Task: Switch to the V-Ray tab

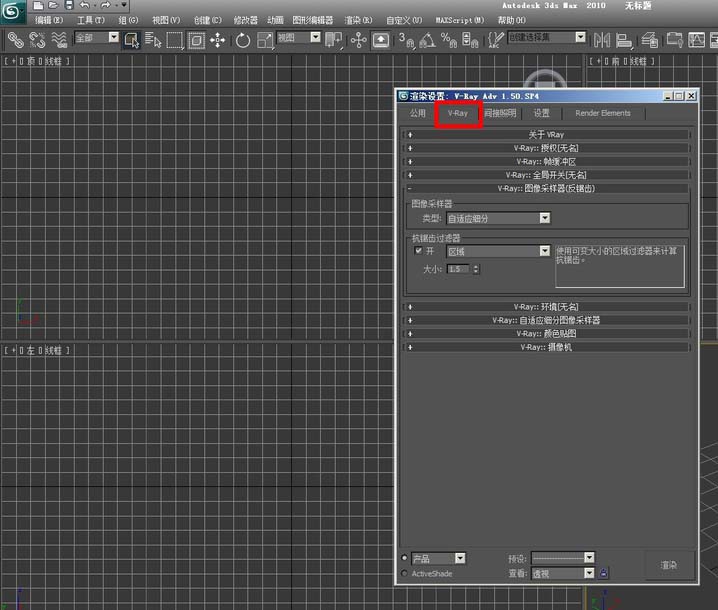Action: tap(458, 113)
